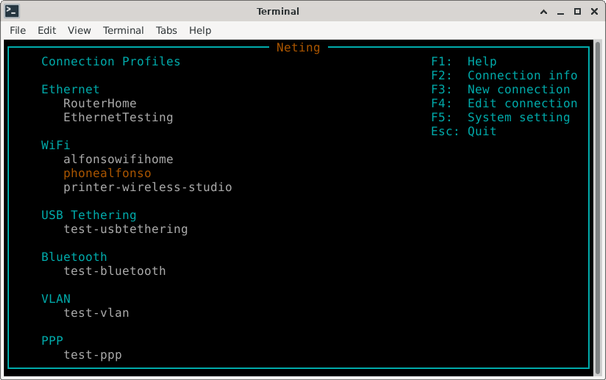
Task: Open the Tabs menu
Action: pyautogui.click(x=167, y=31)
